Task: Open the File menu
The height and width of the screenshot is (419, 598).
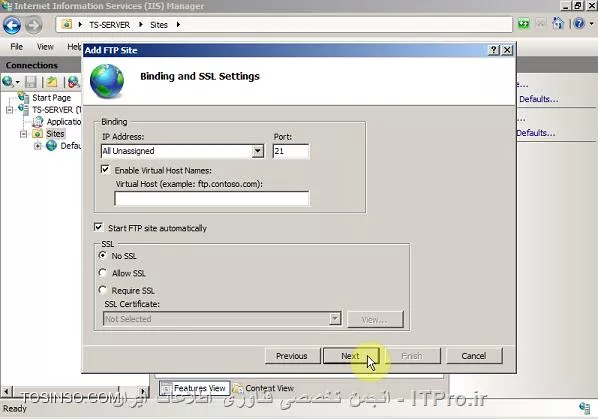Action: [x=16, y=47]
